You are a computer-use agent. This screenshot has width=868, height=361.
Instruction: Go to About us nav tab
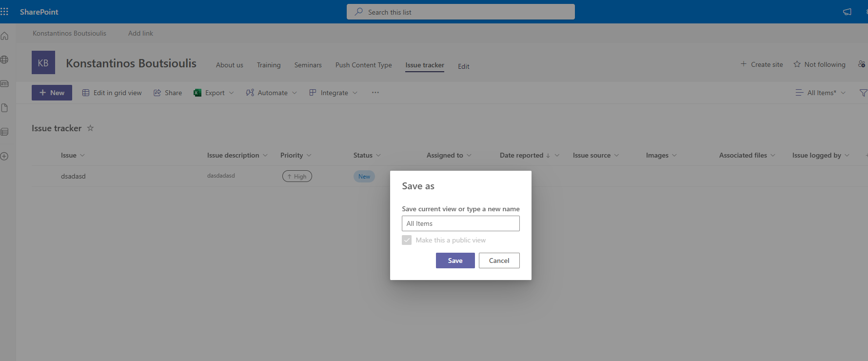pyautogui.click(x=230, y=65)
